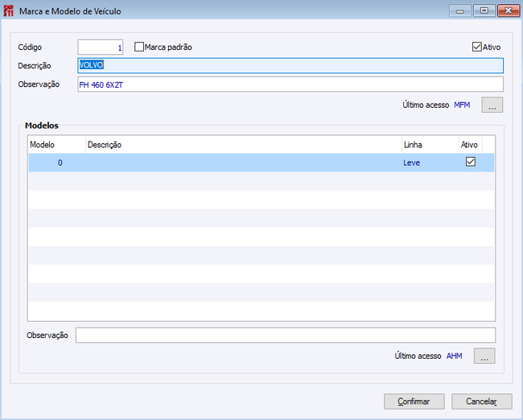Click the Confirmar button

tap(414, 401)
